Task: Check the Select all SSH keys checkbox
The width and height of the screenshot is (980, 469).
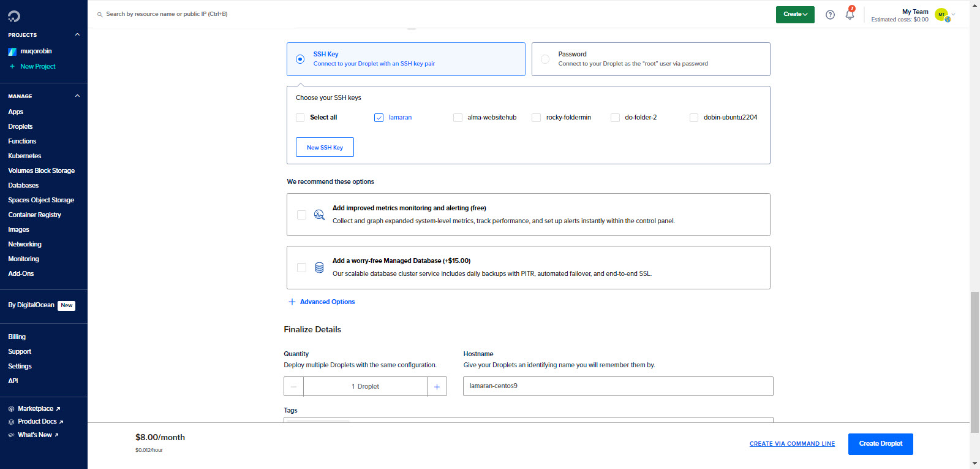Action: click(x=300, y=118)
